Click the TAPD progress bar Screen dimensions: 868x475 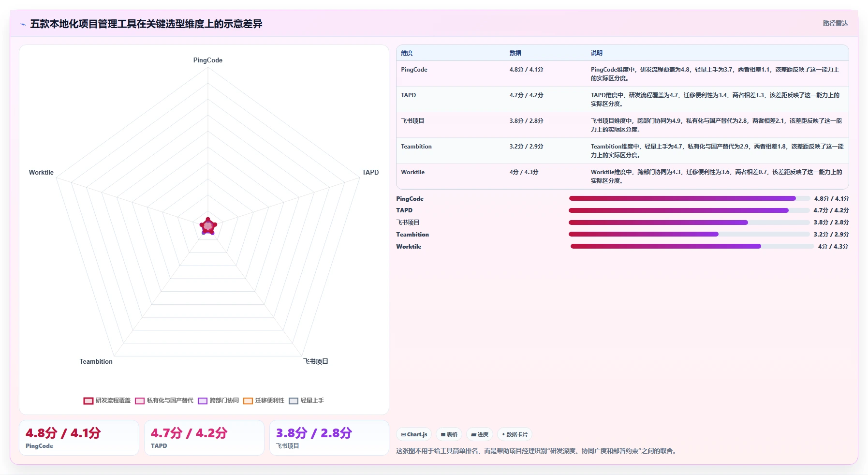689,210
